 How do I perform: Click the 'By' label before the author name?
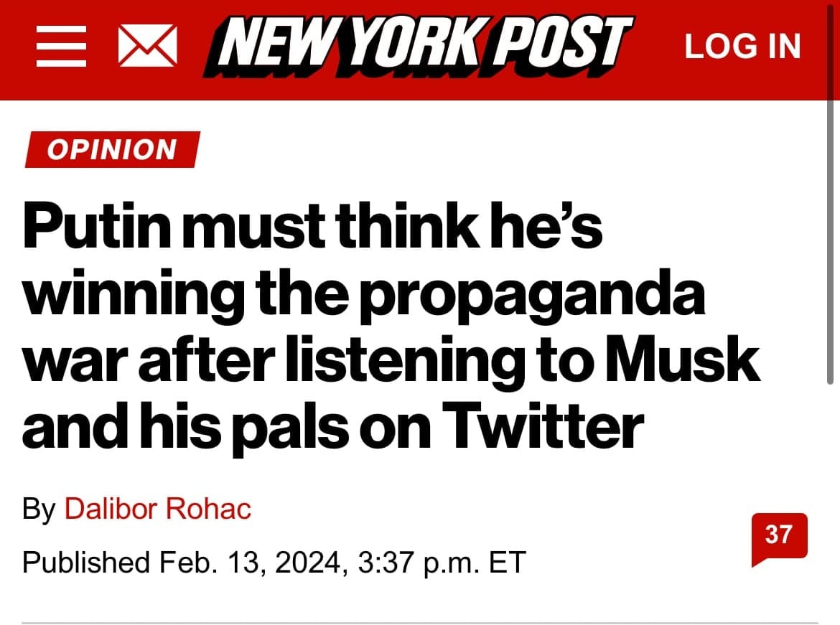[x=39, y=509]
